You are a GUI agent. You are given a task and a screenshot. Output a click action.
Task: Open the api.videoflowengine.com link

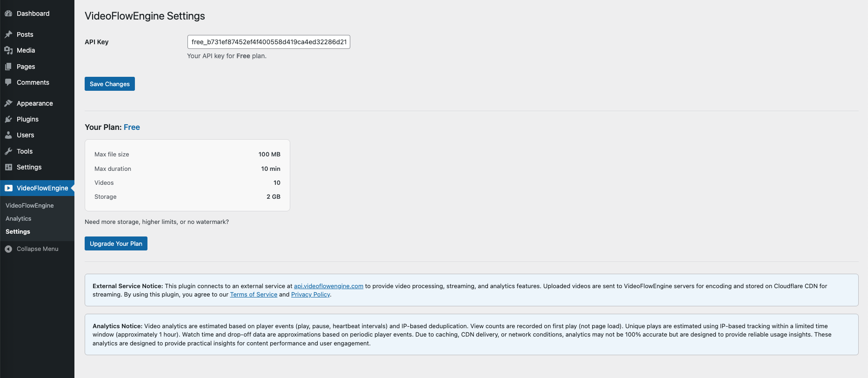328,286
